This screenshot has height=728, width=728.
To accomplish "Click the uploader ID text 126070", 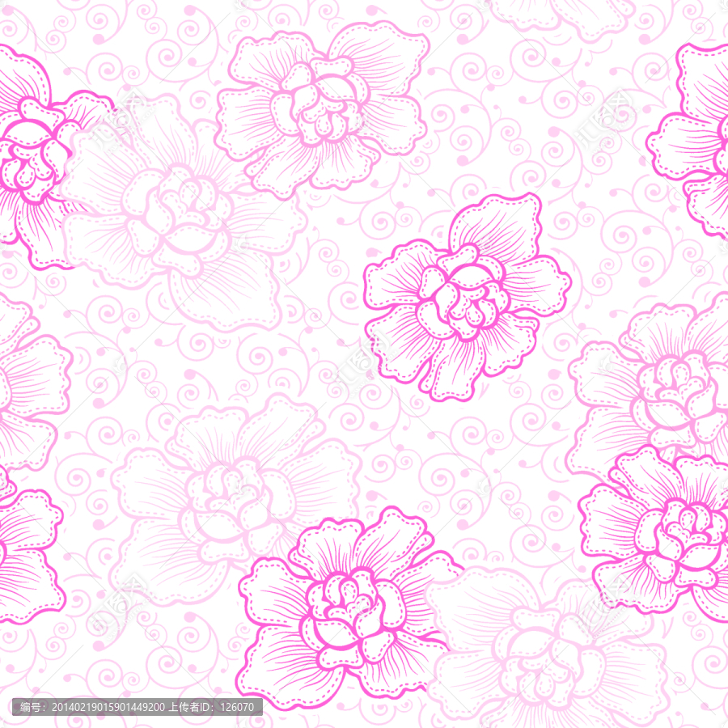I will point(237,707).
